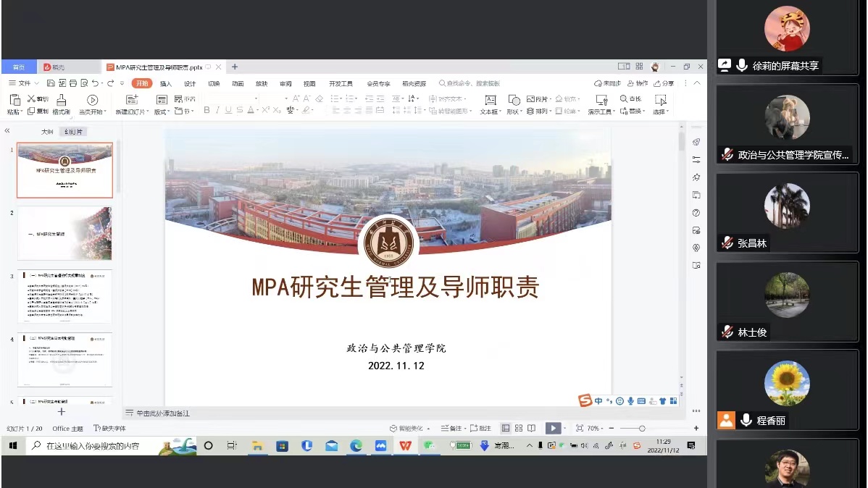868x488 pixels.
Task: Click the Find (查找) magnifier icon
Action: tap(624, 98)
